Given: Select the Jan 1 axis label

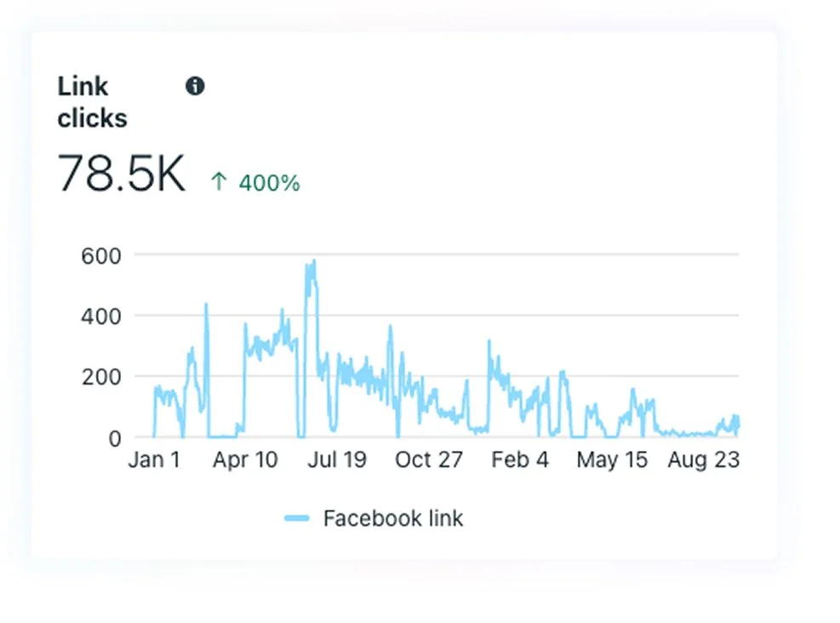Looking at the screenshot, I should [x=154, y=460].
